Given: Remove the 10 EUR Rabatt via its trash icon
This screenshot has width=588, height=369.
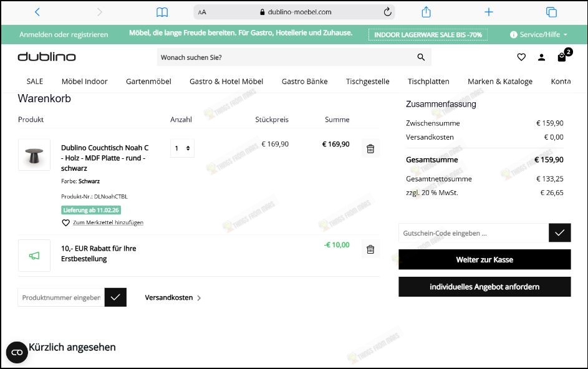Looking at the screenshot, I should [370, 249].
